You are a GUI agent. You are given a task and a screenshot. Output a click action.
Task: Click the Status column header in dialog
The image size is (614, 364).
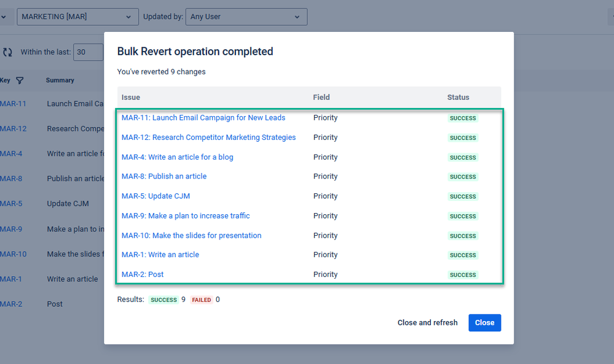click(x=458, y=98)
